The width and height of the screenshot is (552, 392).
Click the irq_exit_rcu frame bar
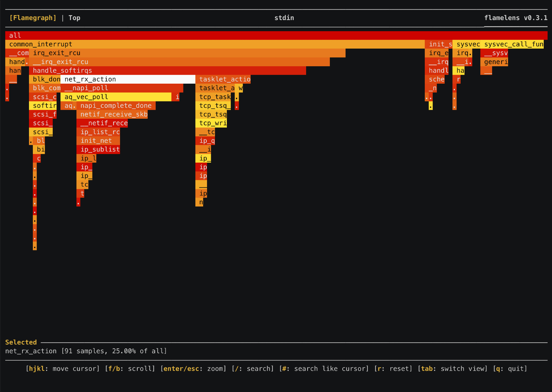[187, 53]
